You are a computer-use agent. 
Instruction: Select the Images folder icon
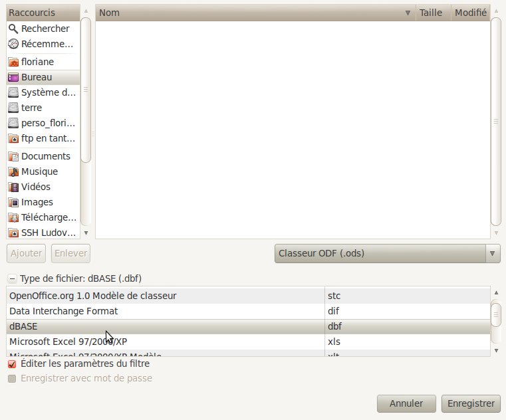(x=13, y=202)
